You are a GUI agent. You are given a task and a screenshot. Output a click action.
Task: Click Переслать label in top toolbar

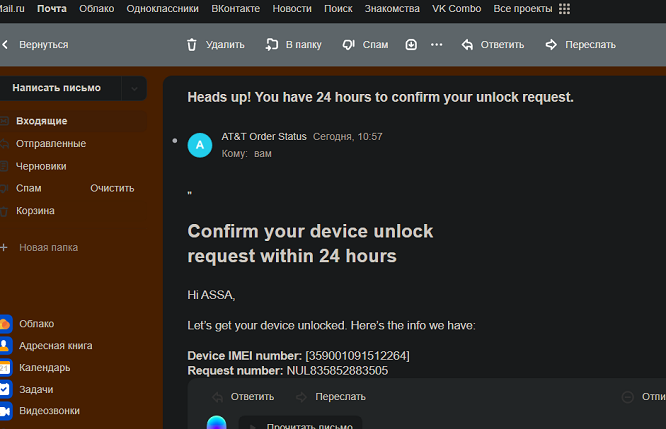tap(590, 45)
